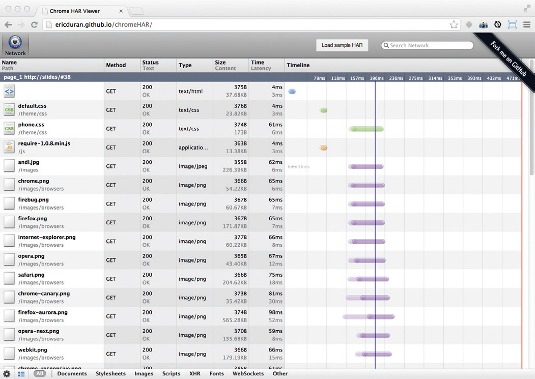Select the All filter pill
Screen dimensions: 535x379
(x=40, y=374)
